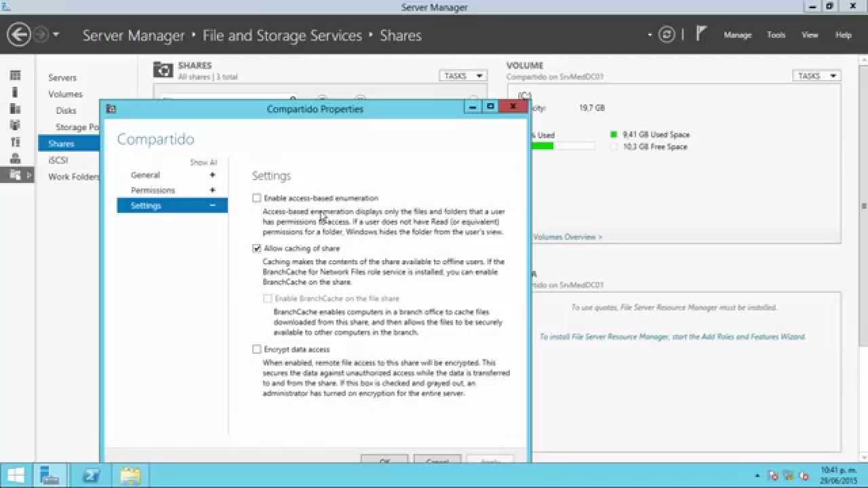Viewport: 868px width, 488px height.
Task: Toggle Enable BranchCache on the file share
Action: click(267, 298)
